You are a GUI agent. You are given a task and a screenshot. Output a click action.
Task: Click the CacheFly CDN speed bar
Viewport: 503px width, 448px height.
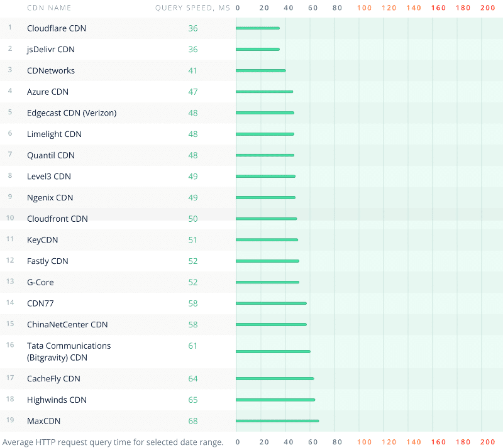(x=275, y=378)
